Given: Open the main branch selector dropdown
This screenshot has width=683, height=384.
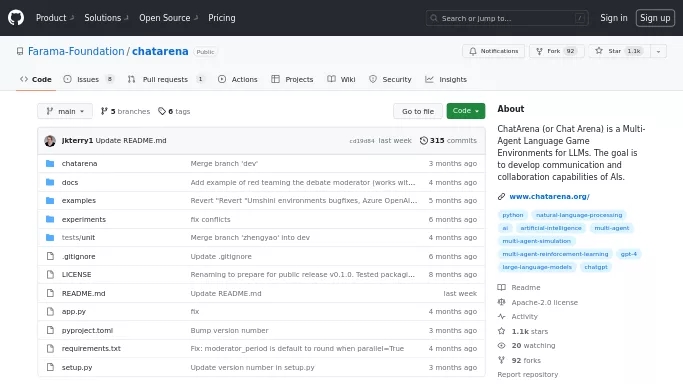Looking at the screenshot, I should coord(65,111).
